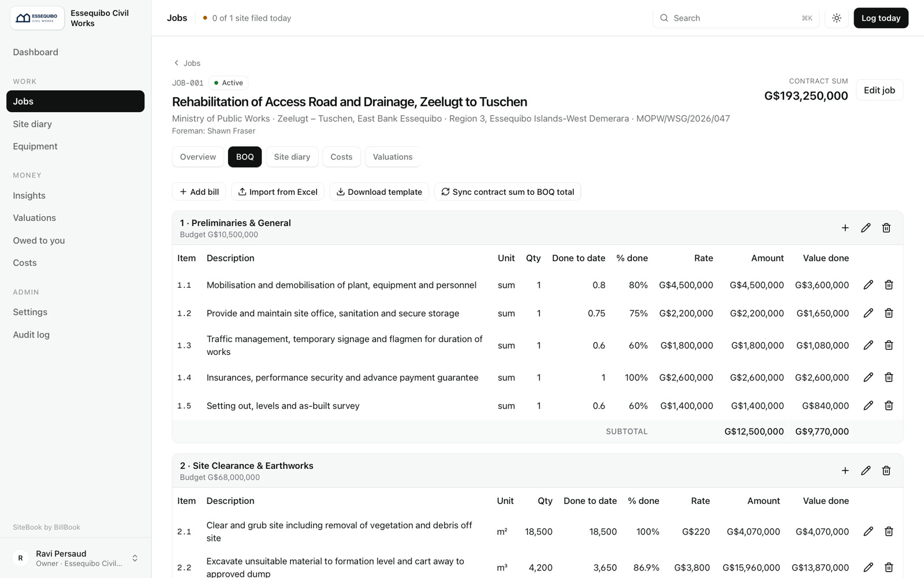Open the Audit log page

tap(76, 335)
